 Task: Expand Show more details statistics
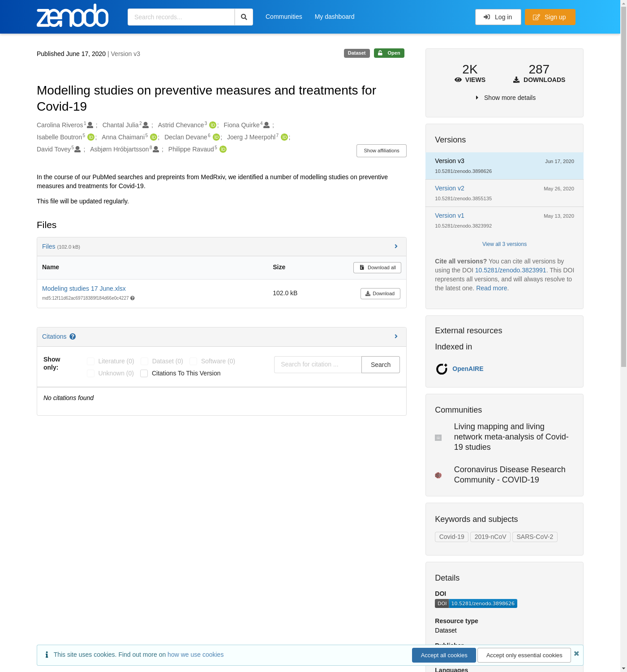click(505, 98)
